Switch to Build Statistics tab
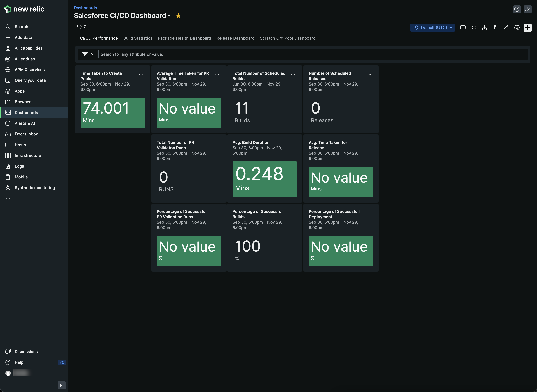This screenshot has width=537, height=392. tap(138, 38)
